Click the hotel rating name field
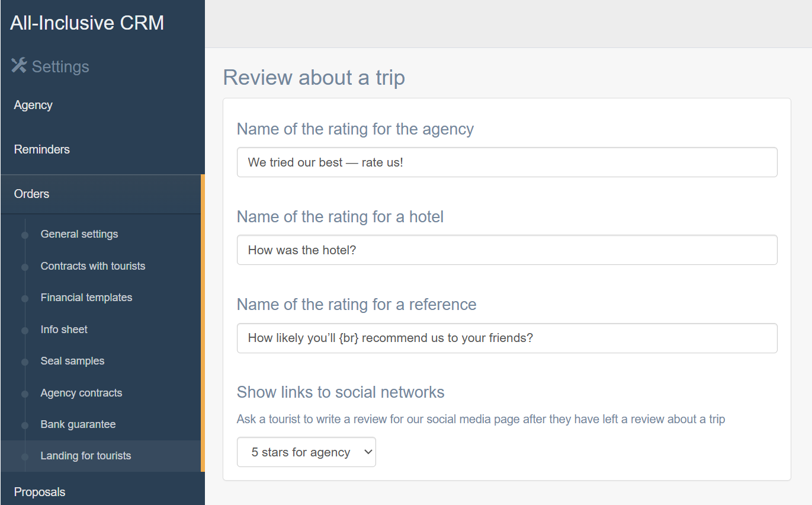Image resolution: width=812 pixels, height=505 pixels. pyautogui.click(x=507, y=250)
